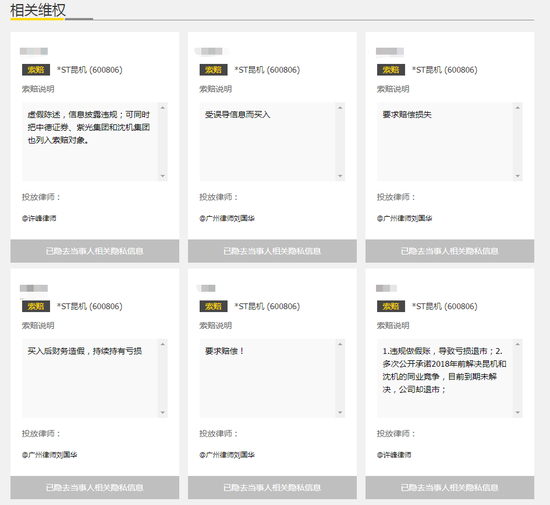Viewport: 550px width, 505px height.
Task: Open blurred user avatar on the 虚假陈述 card
Action: (x=34, y=52)
